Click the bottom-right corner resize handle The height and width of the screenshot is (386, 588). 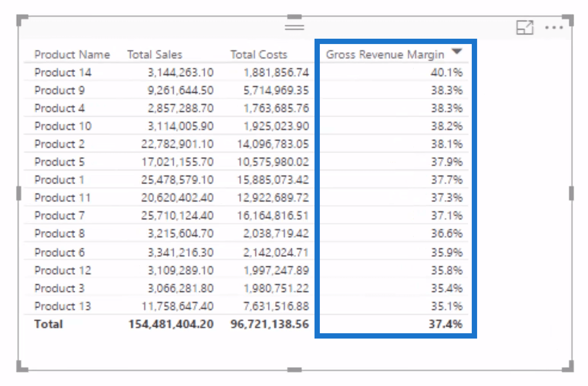(568, 366)
